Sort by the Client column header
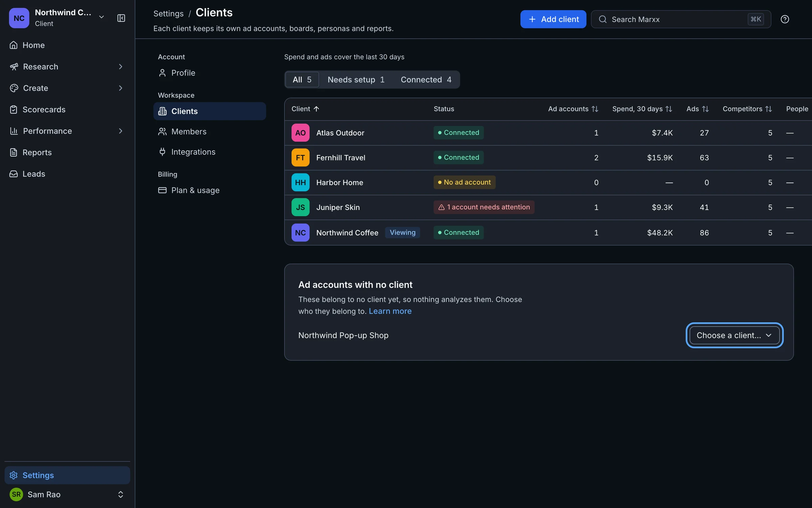812x508 pixels. [305, 109]
